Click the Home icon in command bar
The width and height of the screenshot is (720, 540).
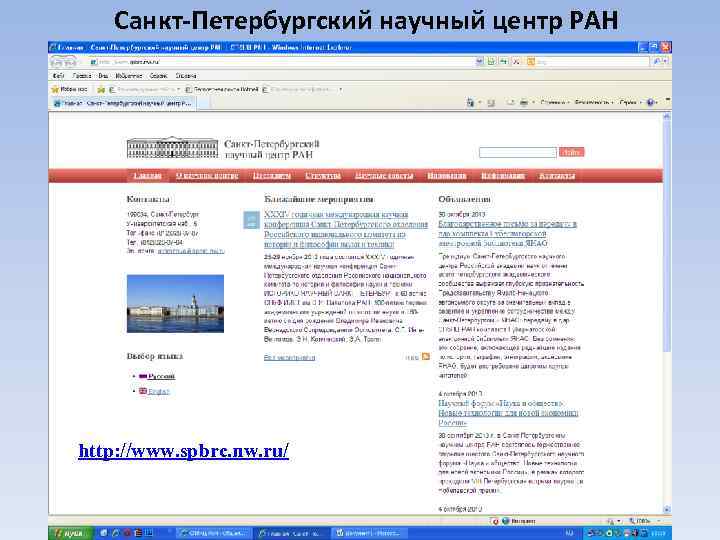click(x=470, y=103)
